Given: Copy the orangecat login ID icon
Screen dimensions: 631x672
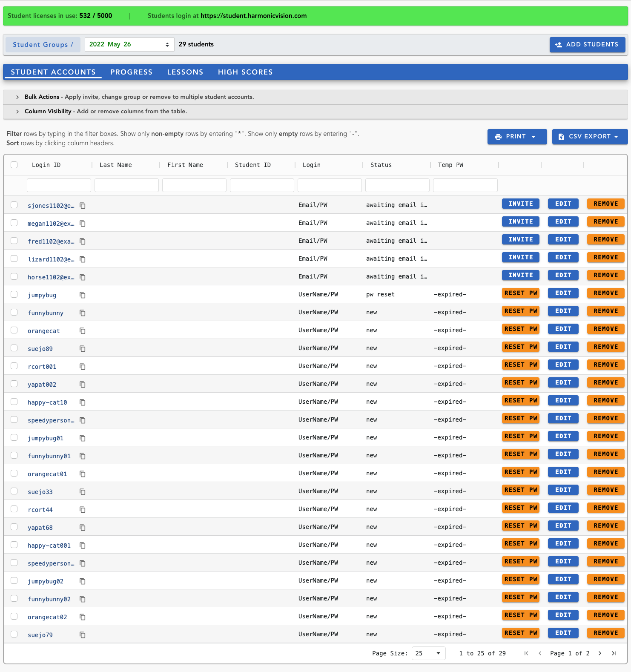Looking at the screenshot, I should coord(83,331).
